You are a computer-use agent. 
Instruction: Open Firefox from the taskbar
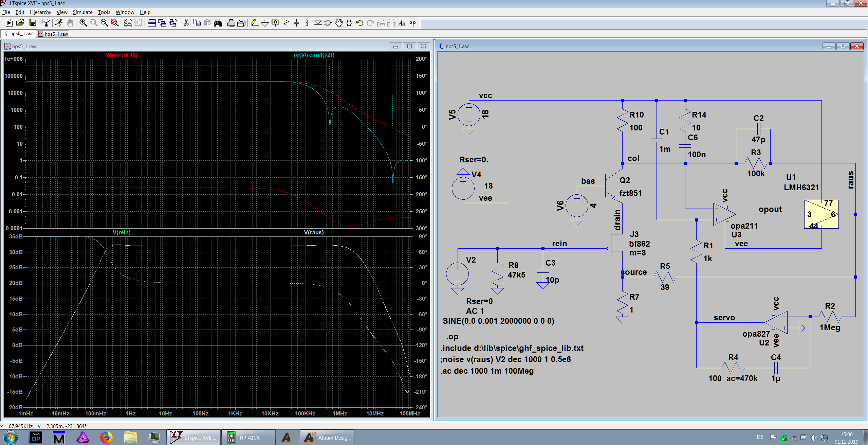coord(106,437)
